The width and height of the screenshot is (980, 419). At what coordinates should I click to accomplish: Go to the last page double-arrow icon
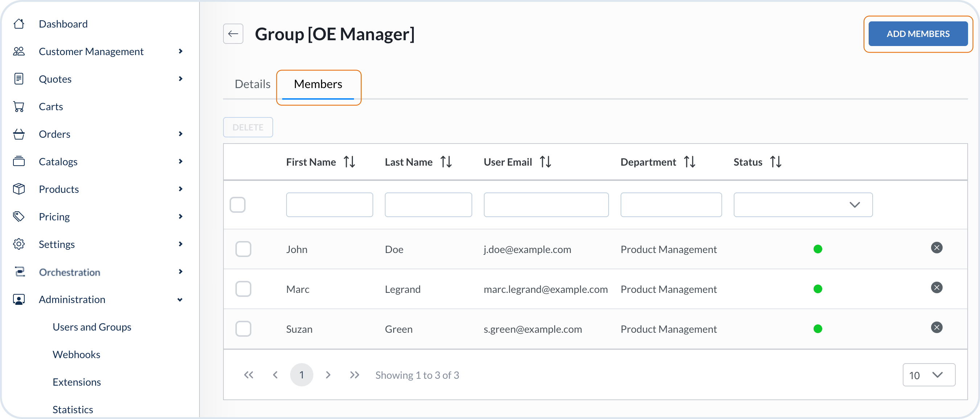354,375
